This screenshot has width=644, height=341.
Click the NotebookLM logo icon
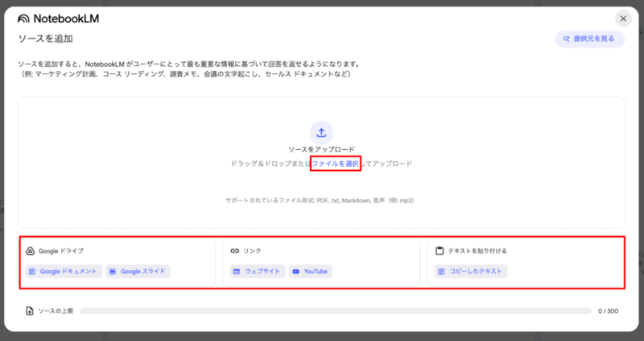23,19
